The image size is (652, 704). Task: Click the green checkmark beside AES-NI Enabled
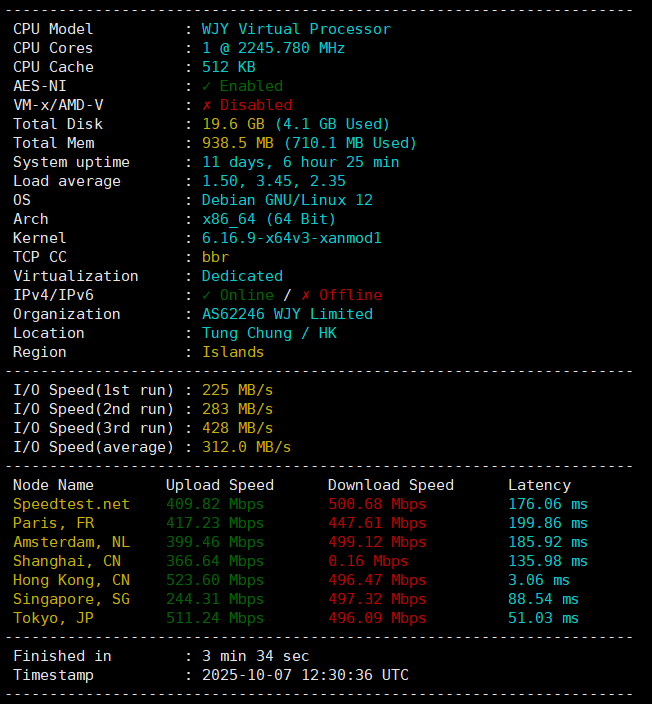[x=207, y=86]
